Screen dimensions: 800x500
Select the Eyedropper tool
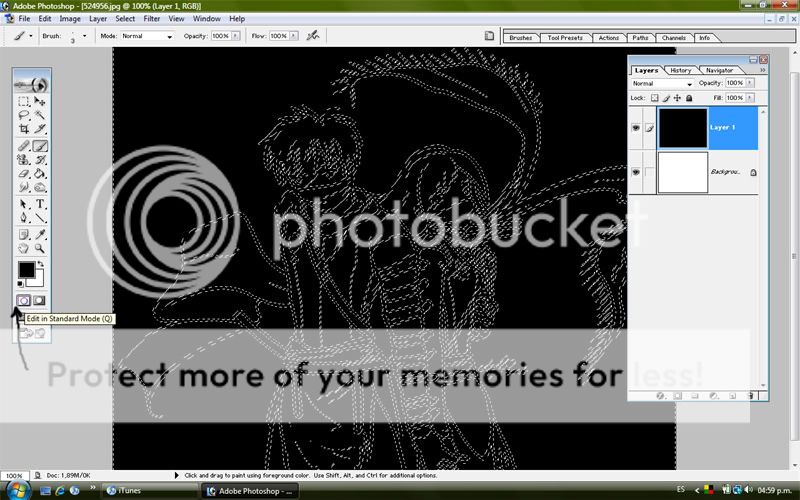[x=41, y=232]
